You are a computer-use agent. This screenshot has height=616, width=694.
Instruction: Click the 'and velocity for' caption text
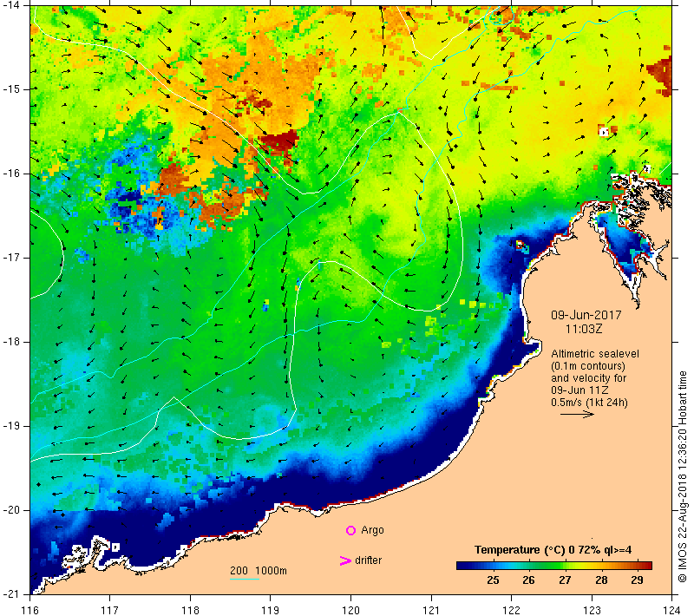pyautogui.click(x=589, y=378)
